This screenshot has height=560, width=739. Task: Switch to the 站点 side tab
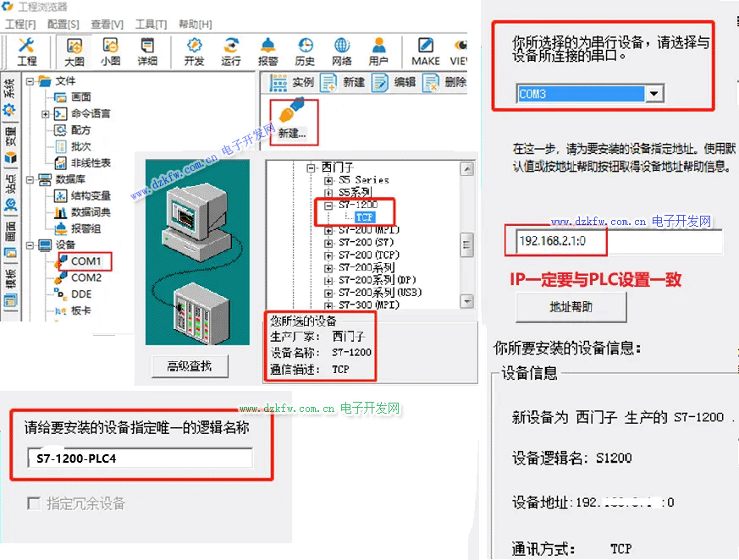[x=10, y=193]
